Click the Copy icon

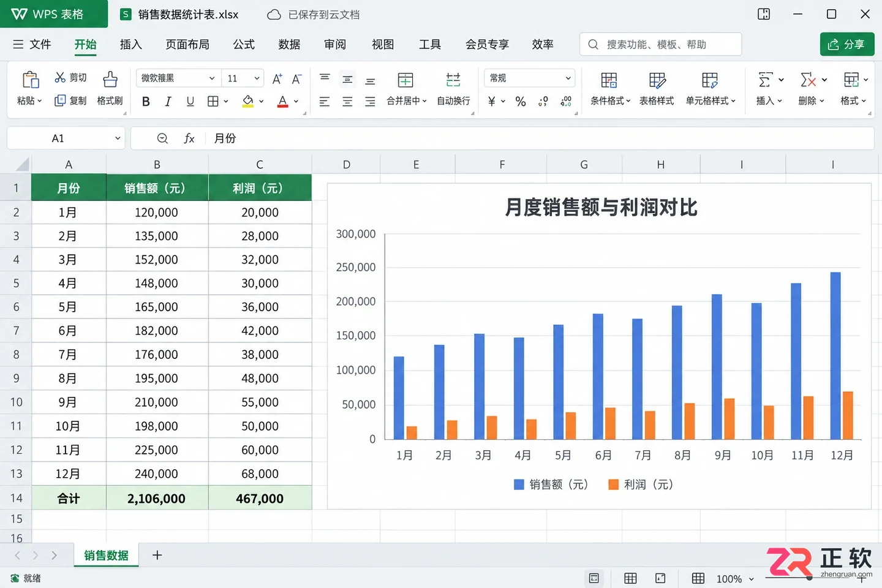tap(60, 100)
